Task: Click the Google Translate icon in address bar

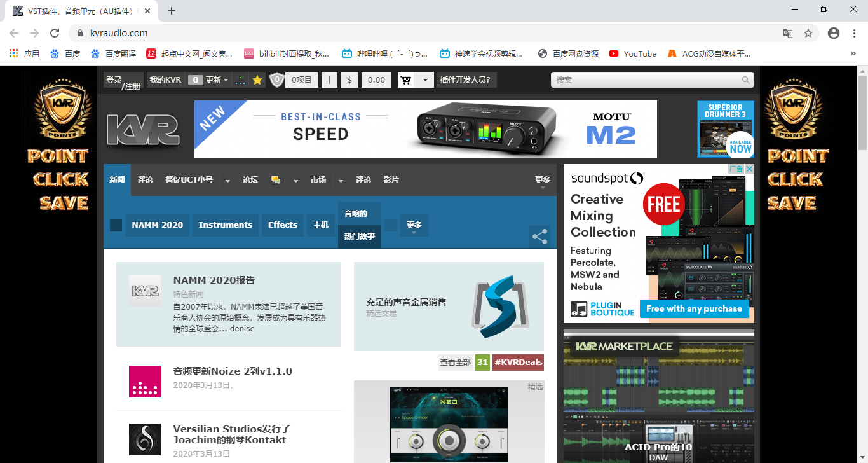Action: [x=788, y=33]
